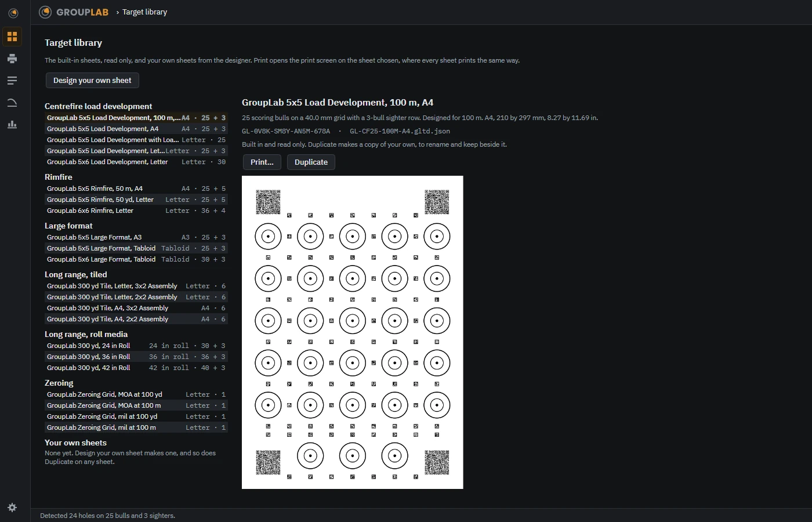Select Zeroing Grid, mil at 100 yd
The image size is (812, 522).
tap(136, 416)
